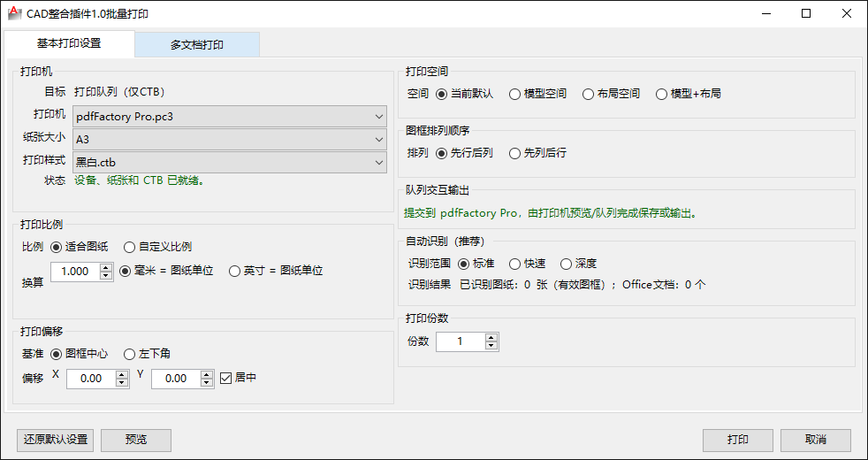This screenshot has width=868, height=460.
Task: Click the 取消 button
Action: [816, 440]
